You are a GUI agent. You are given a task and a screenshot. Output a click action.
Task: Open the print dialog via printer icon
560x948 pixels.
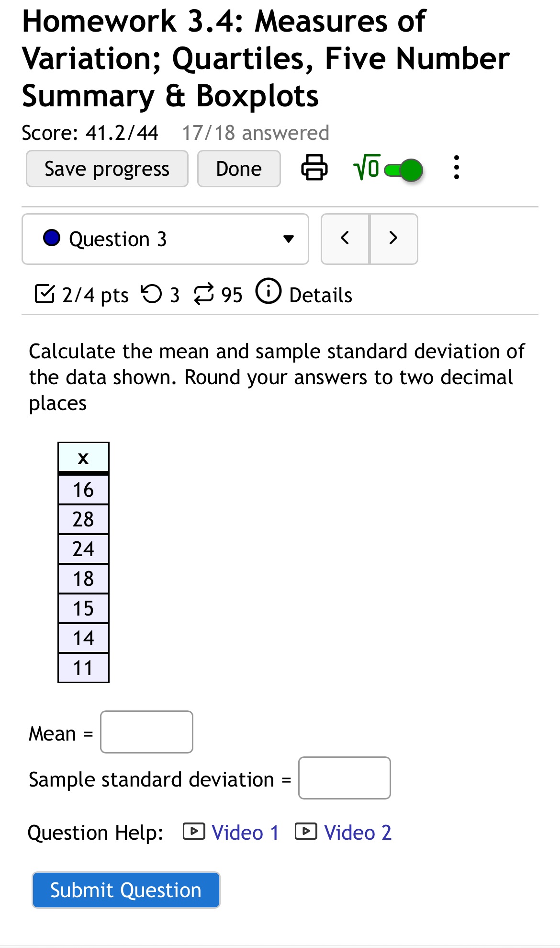314,168
